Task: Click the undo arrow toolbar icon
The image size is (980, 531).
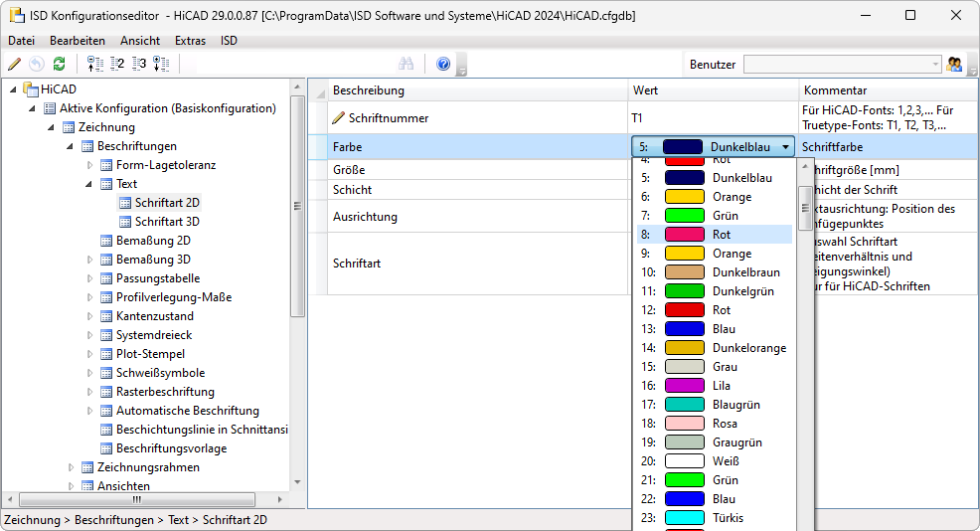Action: coord(37,64)
